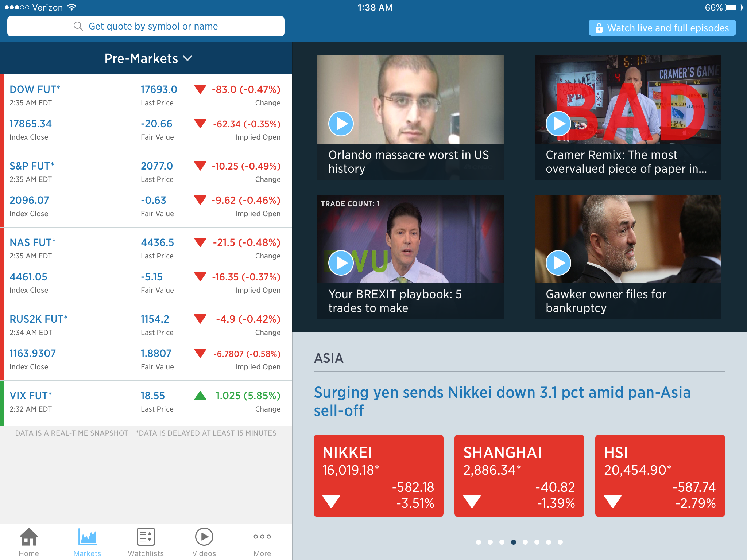Tap the S&P FUT change down arrow
This screenshot has height=560, width=747.
[x=200, y=166]
